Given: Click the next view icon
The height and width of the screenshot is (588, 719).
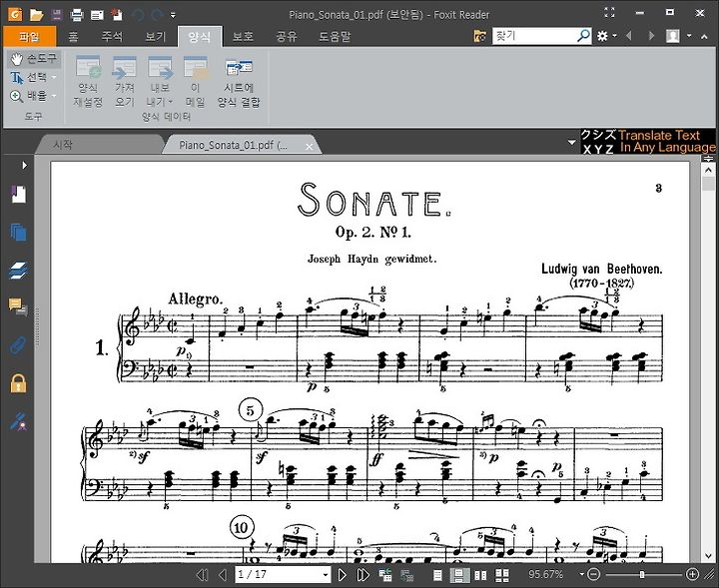Looking at the screenshot, I should (x=407, y=575).
